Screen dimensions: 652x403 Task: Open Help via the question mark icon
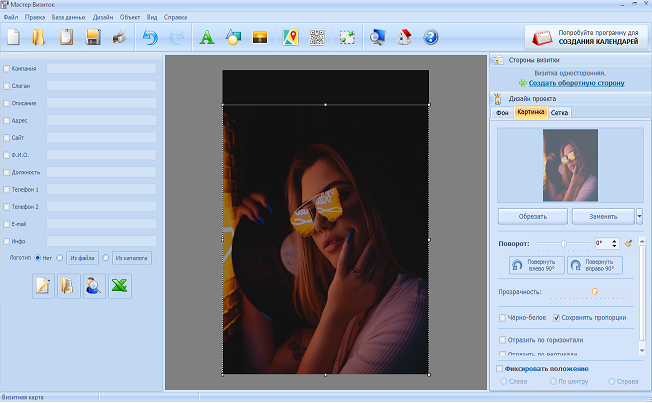point(431,38)
